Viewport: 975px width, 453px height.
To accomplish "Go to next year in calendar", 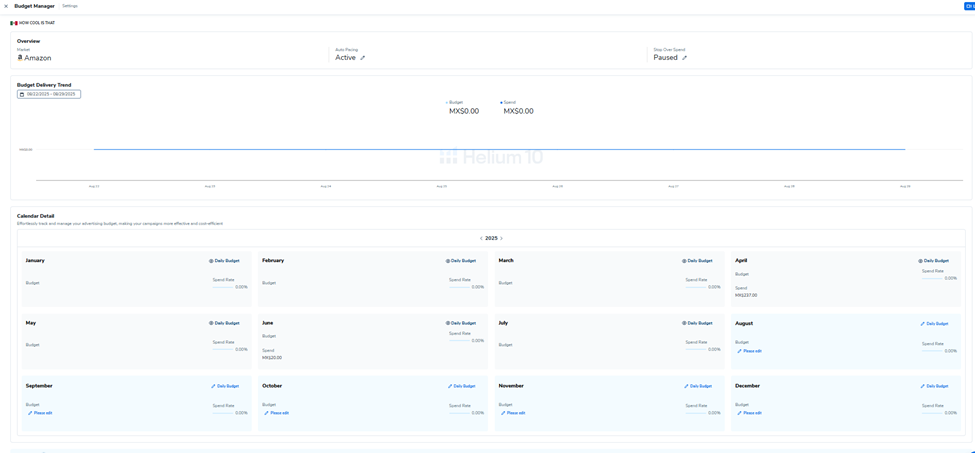I will [x=502, y=238].
